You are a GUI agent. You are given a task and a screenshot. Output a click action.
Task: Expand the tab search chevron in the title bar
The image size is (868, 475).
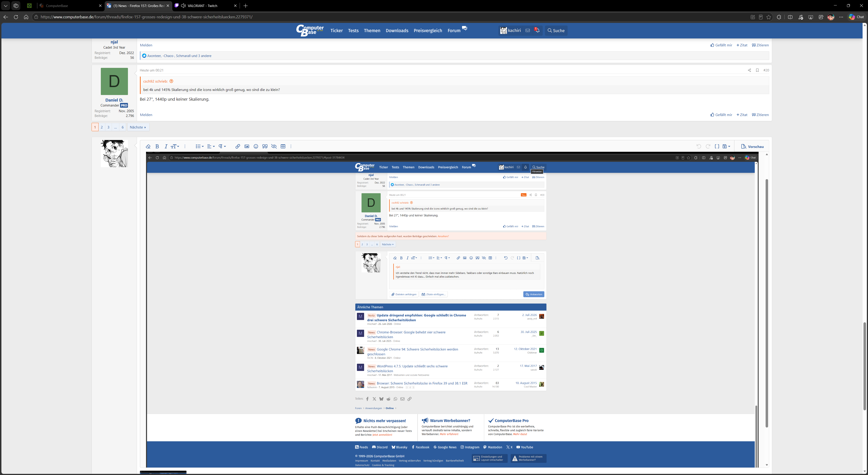[5, 6]
